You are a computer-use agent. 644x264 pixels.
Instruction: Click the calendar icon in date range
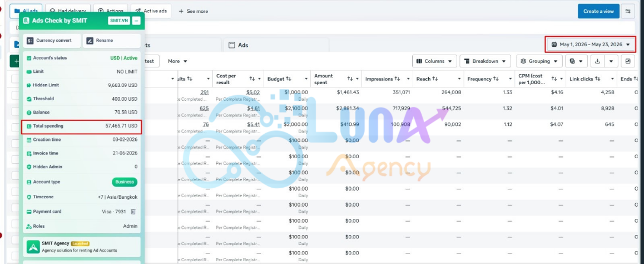click(x=554, y=45)
